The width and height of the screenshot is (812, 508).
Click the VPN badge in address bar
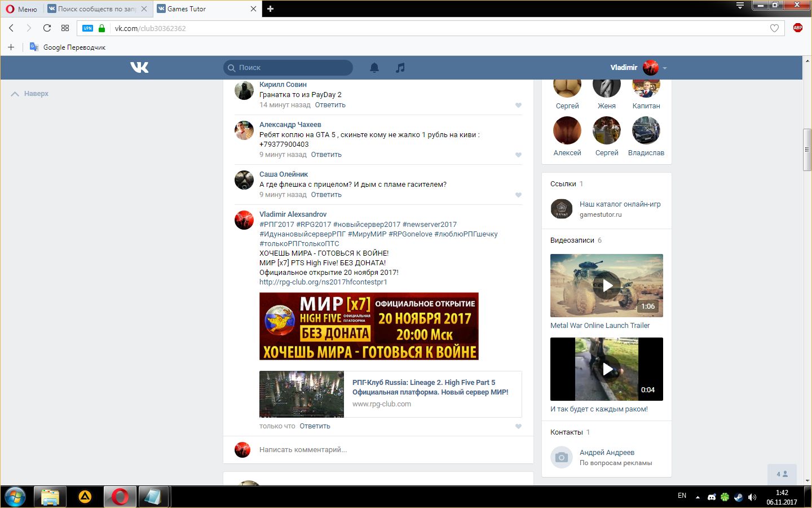(x=87, y=28)
